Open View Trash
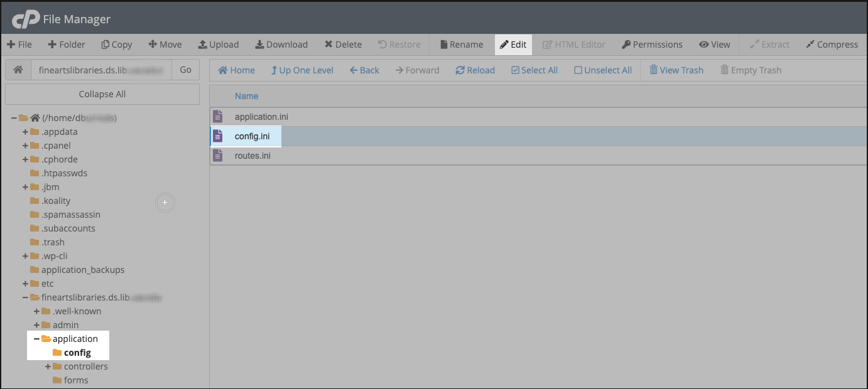Viewport: 868px width, 389px height. click(676, 70)
